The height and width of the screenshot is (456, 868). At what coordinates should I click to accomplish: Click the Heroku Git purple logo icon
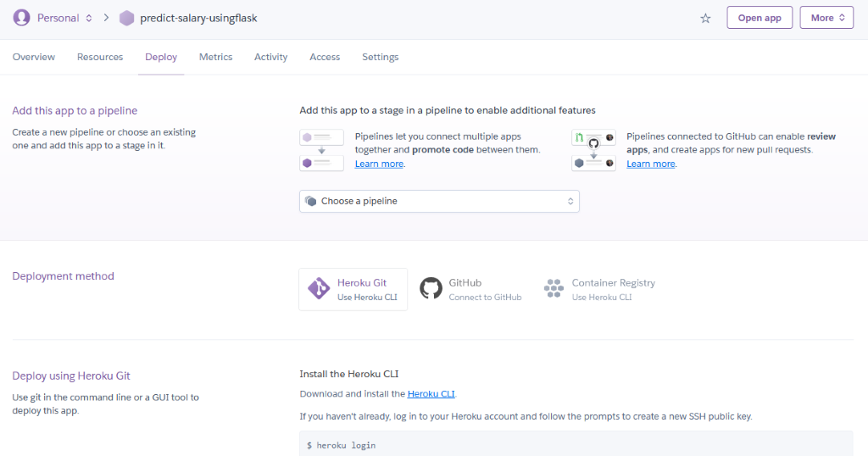[319, 289]
